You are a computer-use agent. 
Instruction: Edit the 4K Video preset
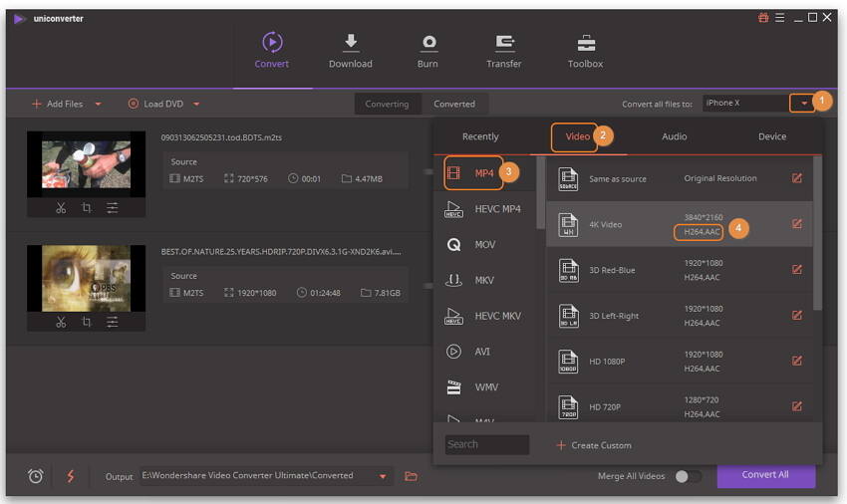(797, 224)
